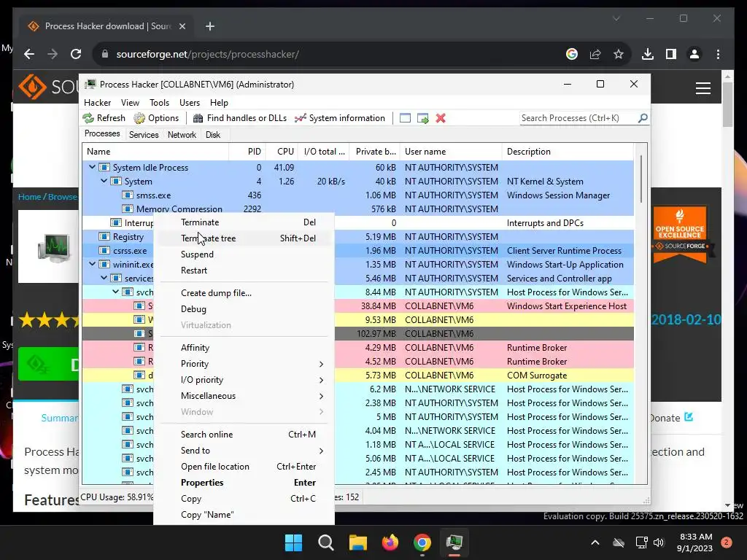Screen dimensions: 747x560
Task: Click Chrome's back arrow
Action: [29, 54]
